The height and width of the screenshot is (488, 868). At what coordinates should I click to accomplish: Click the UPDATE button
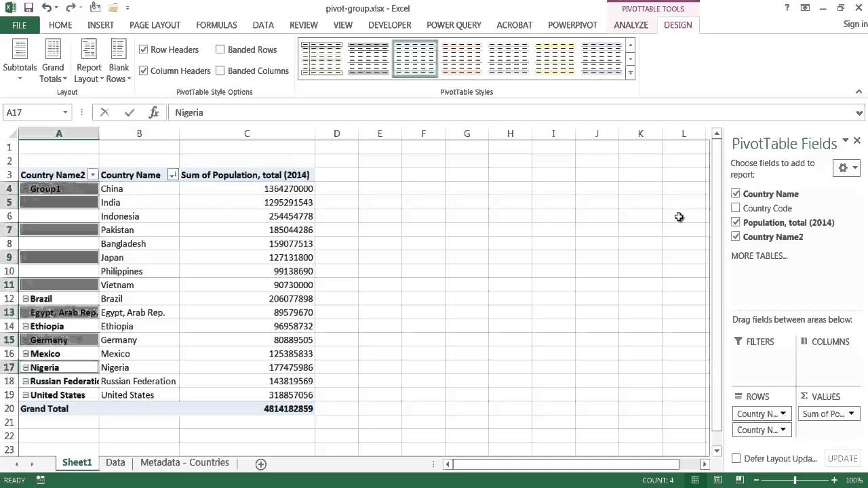coord(842,458)
